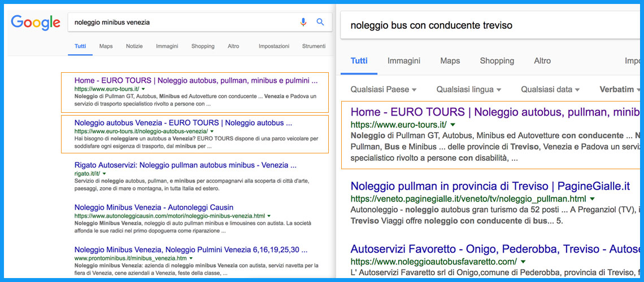This screenshot has width=644, height=282.
Task: Open 'Noleggio autobus Venezia - EURO TOURS' result
Action: [183, 122]
